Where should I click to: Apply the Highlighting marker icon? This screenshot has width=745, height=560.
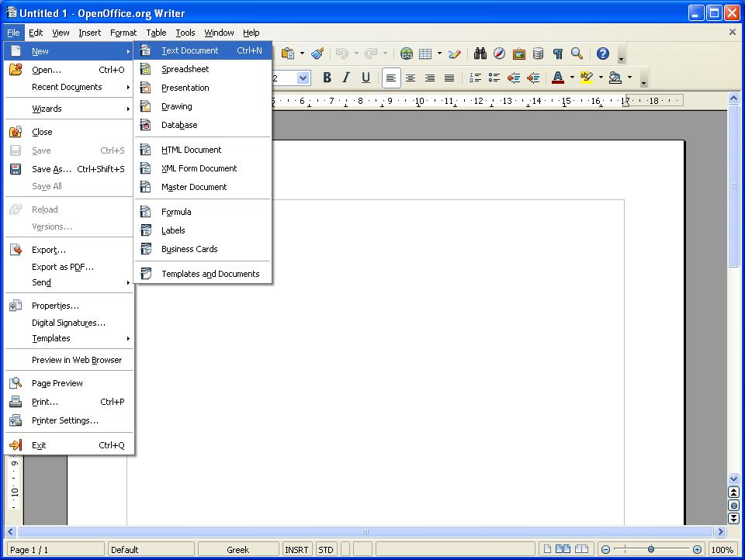pos(587,78)
